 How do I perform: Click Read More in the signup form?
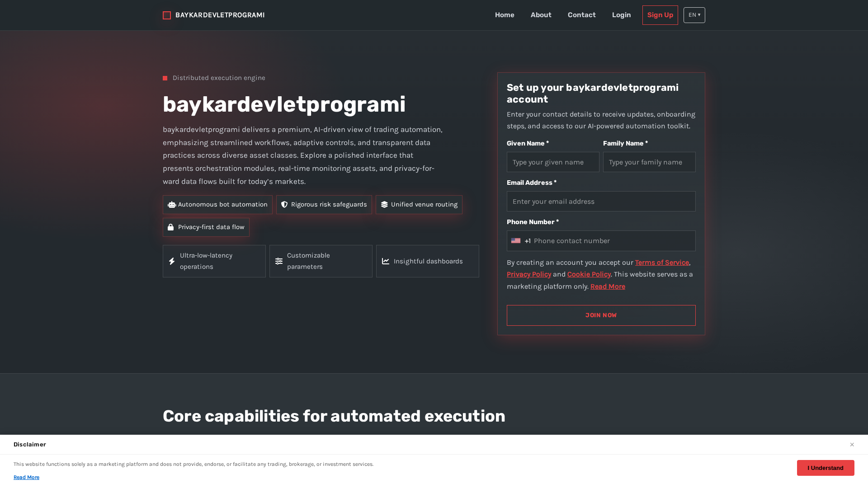(x=608, y=286)
